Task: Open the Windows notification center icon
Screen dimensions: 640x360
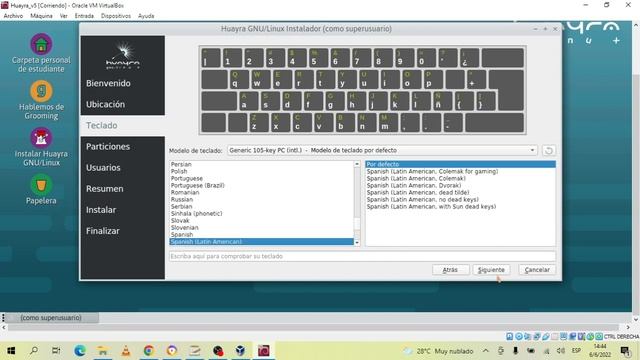Action: (x=624, y=351)
